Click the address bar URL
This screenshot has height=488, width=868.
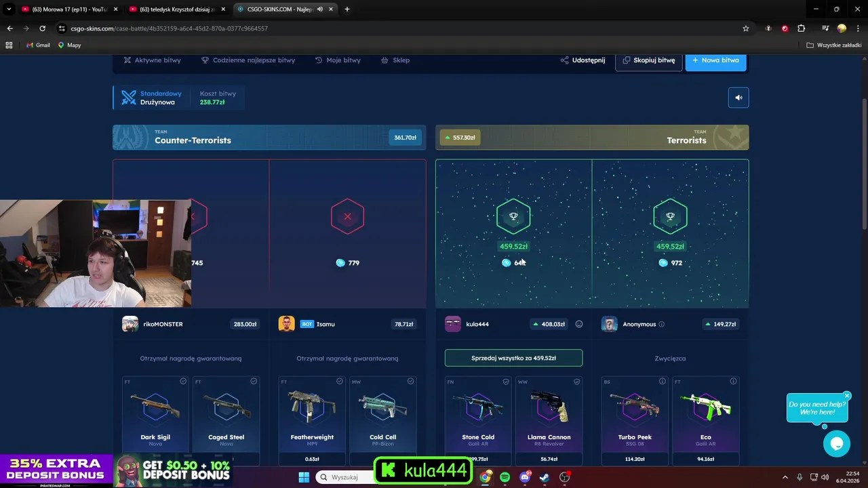pyautogui.click(x=170, y=28)
